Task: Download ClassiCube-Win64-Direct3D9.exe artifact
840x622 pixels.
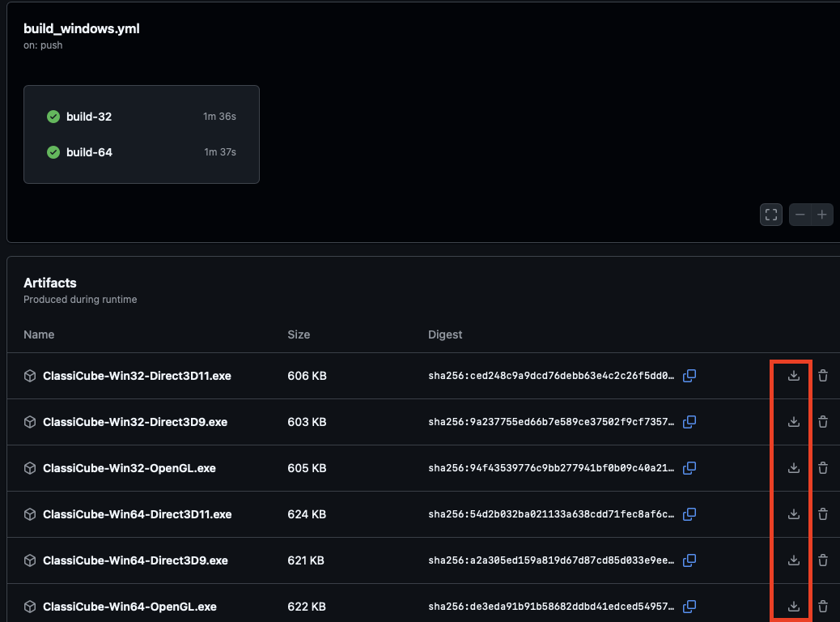Action: 793,560
